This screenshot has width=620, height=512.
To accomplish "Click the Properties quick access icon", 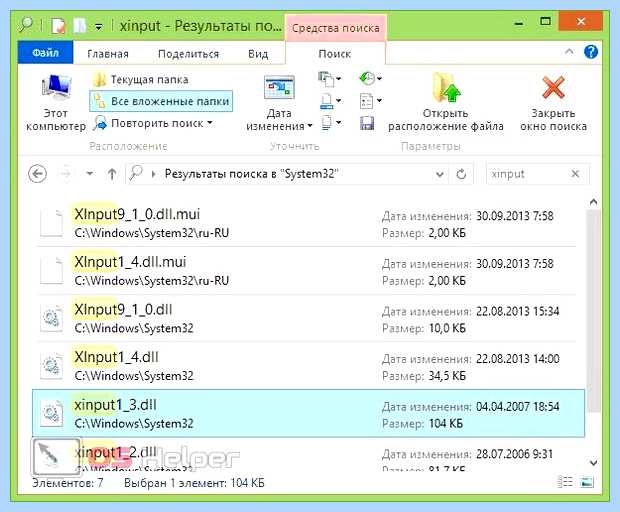I will pos(58,26).
